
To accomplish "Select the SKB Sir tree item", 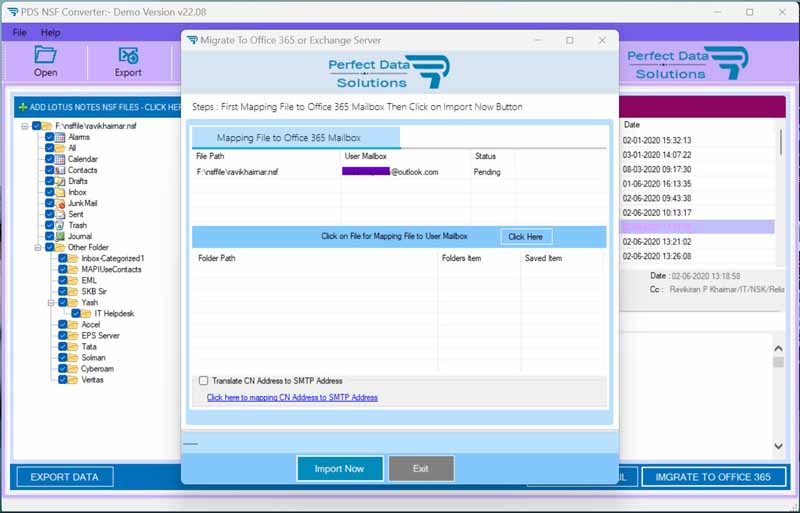I will pos(94,291).
